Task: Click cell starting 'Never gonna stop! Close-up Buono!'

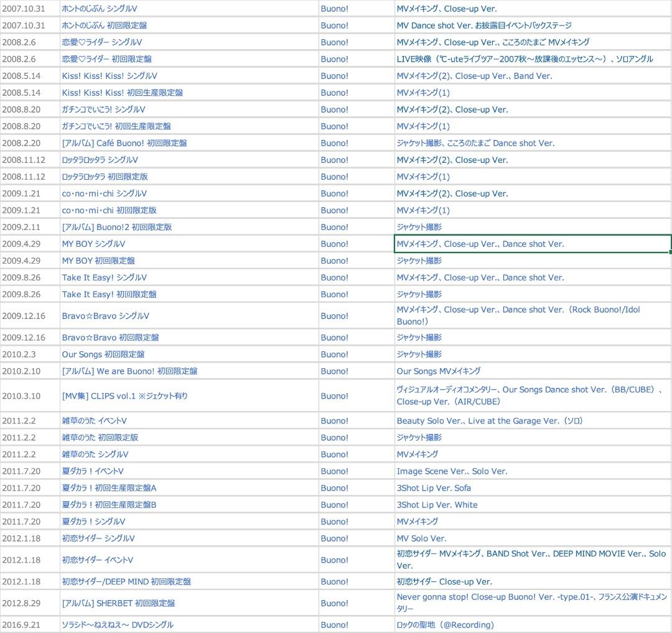Action: click(533, 603)
